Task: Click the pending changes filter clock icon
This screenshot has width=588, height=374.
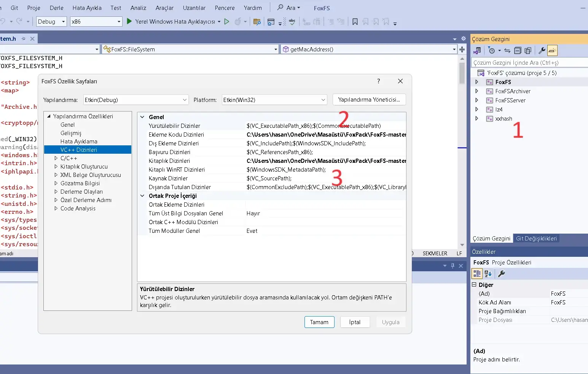Action: 492,51
